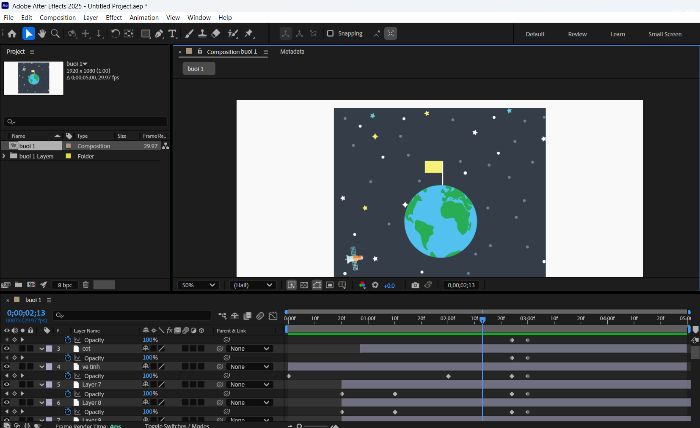This screenshot has width=700, height=428.
Task: Select the Hand tool
Action: point(42,33)
